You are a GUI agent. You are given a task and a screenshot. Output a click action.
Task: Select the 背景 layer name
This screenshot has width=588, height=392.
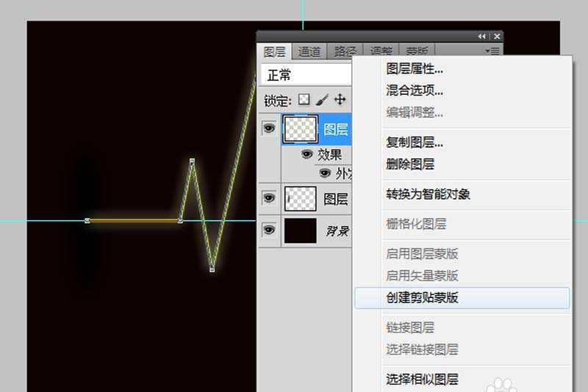pyautogui.click(x=337, y=231)
